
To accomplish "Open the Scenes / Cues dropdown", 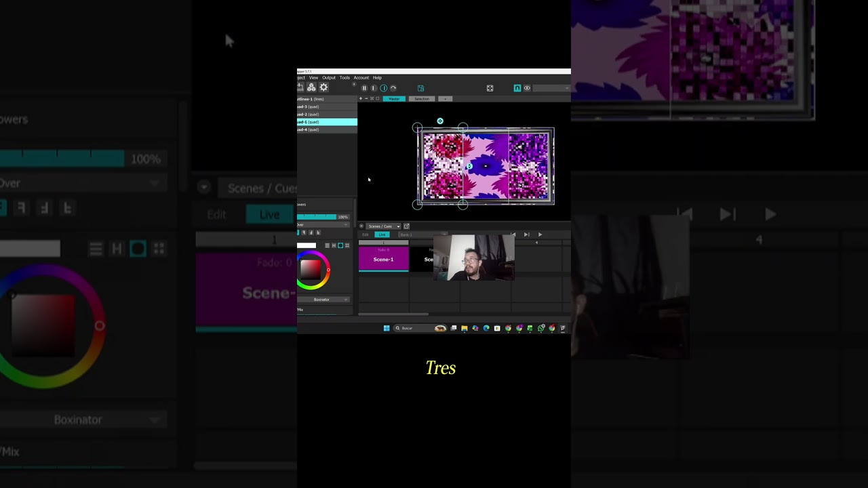I will 384,226.
